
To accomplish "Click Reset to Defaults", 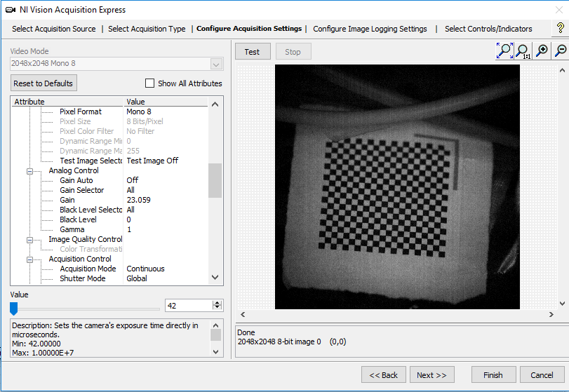I will (x=43, y=83).
